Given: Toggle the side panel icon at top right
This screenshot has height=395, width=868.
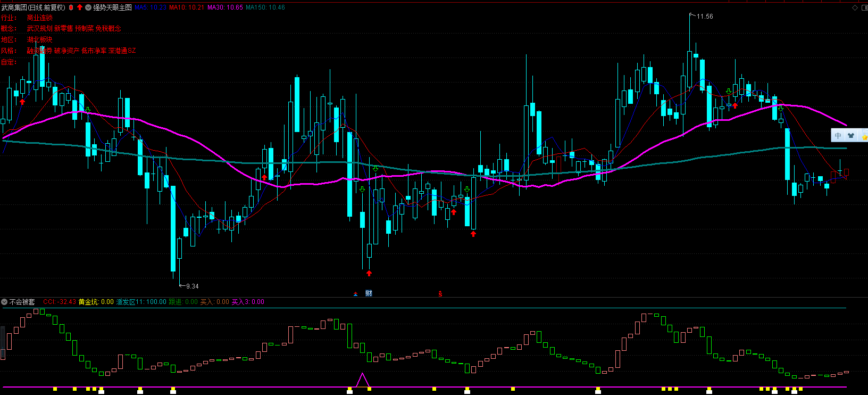Looking at the screenshot, I should 864,7.
